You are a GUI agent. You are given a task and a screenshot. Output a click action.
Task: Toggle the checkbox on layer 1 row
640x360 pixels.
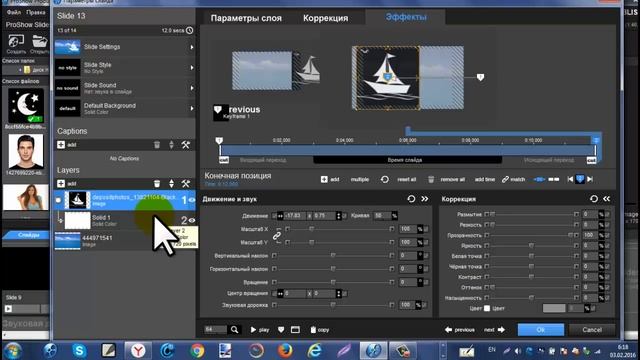58,200
